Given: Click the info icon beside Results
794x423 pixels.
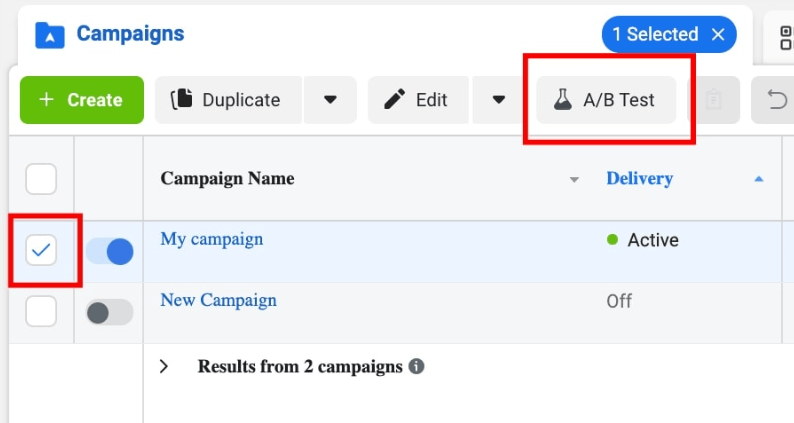Looking at the screenshot, I should 416,366.
